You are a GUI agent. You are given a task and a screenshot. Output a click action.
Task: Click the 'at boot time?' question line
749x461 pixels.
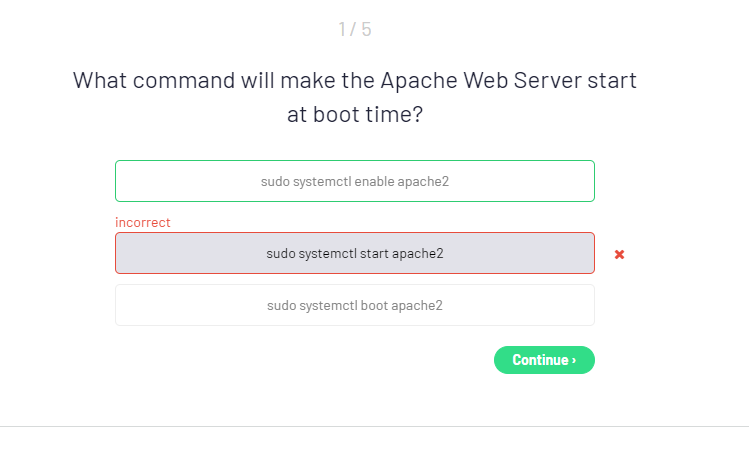tap(355, 115)
